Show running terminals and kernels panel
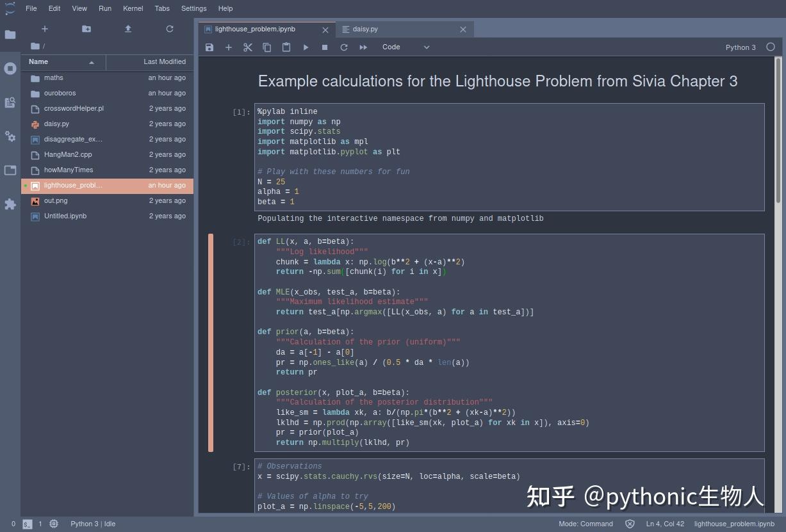Image resolution: width=786 pixels, height=532 pixels. [10, 69]
